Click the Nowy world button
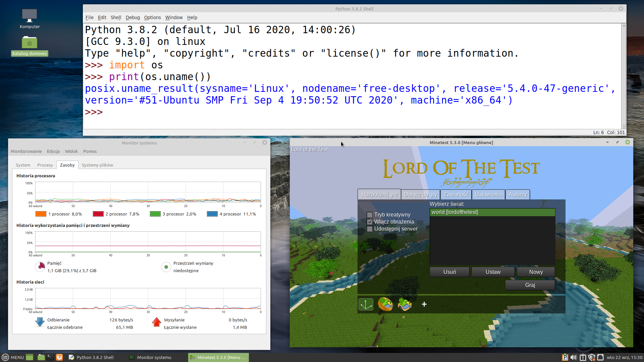 [x=536, y=272]
